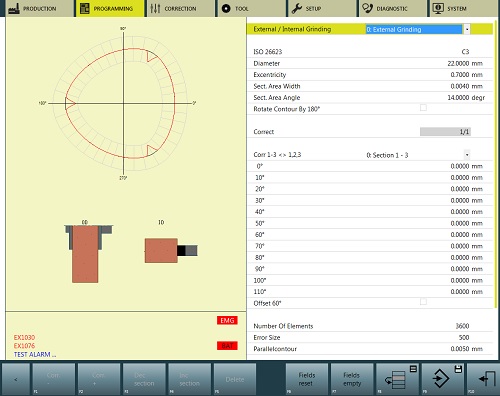Open the Production tab with factory icon
The image size is (500, 396).
(37, 8)
